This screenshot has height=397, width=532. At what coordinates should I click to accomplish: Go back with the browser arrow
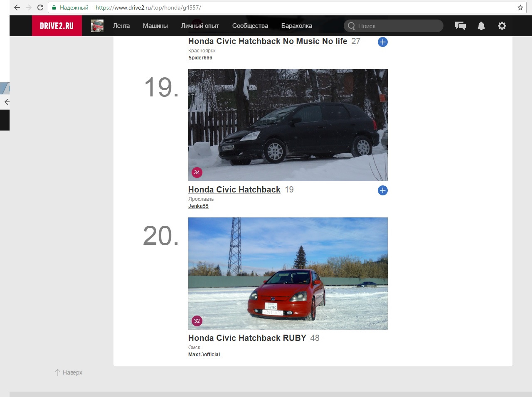coord(17,7)
